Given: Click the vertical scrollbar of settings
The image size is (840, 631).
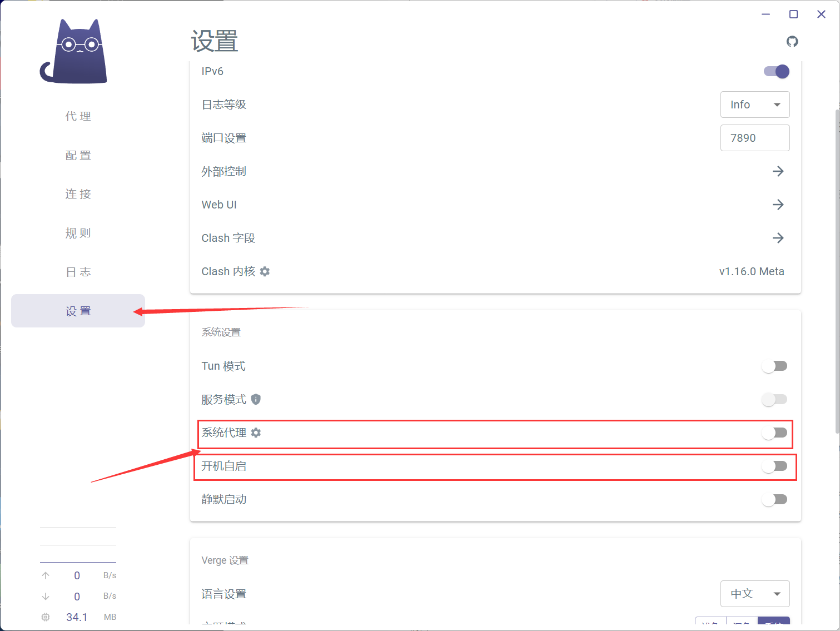Looking at the screenshot, I should pyautogui.click(x=837, y=271).
